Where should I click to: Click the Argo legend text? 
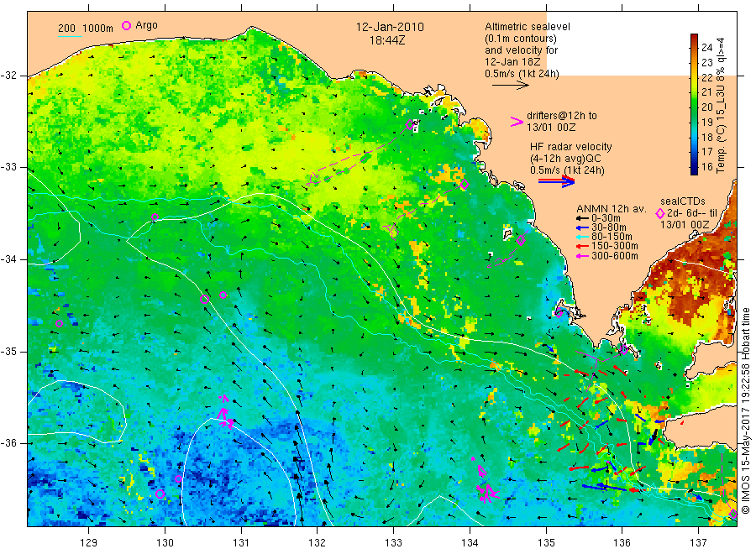(x=146, y=25)
